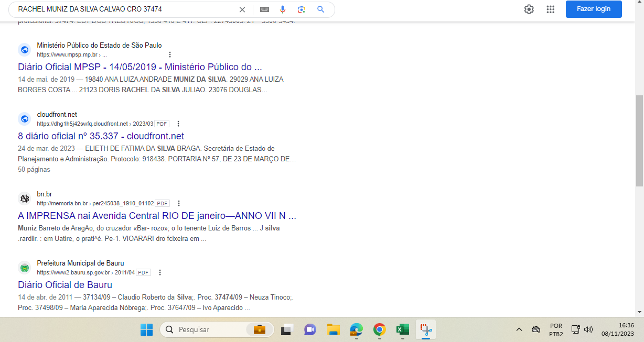The height and width of the screenshot is (342, 644).
Task: Click the memoria.bn.br URL text
Action: coord(95,203)
